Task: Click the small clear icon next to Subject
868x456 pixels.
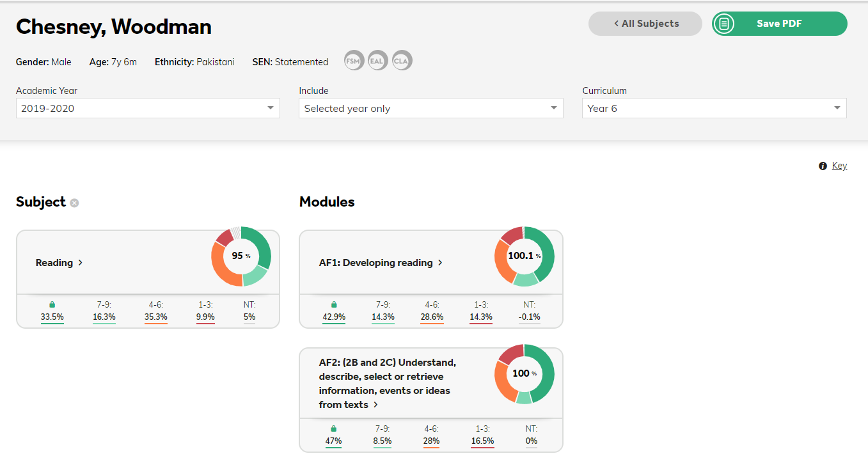Action: pos(75,203)
